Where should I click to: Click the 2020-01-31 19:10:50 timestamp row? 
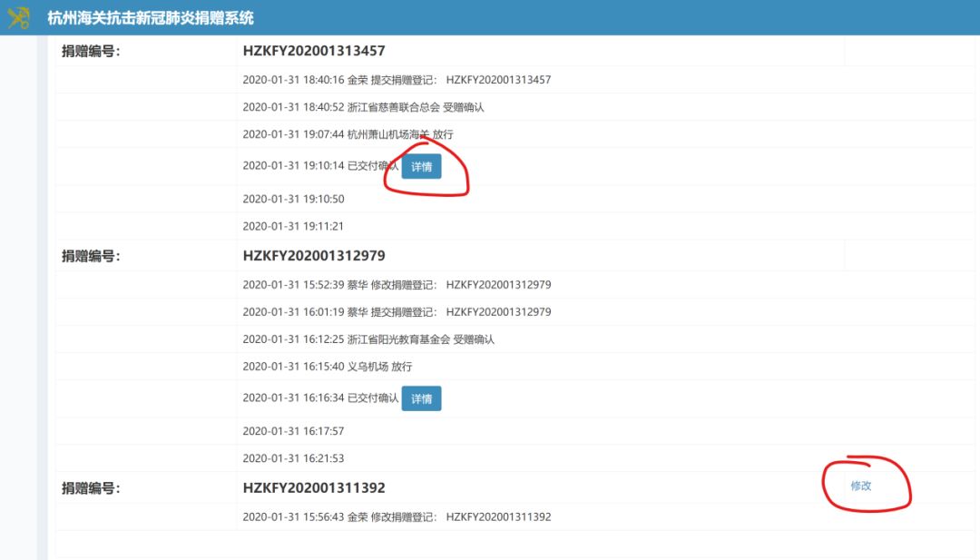[x=293, y=199]
